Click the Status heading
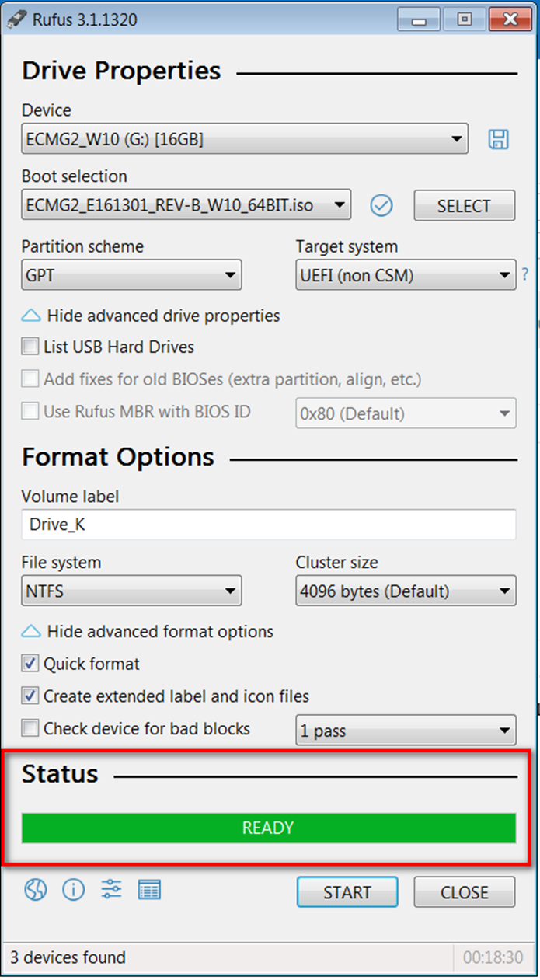Screen dimensions: 540x980 pos(60,774)
